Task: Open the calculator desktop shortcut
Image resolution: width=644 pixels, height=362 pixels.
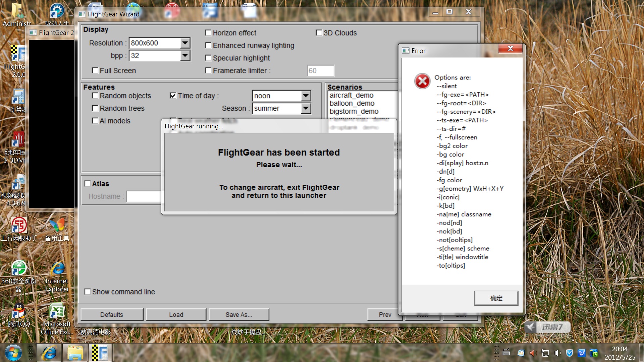Action: click(17, 101)
